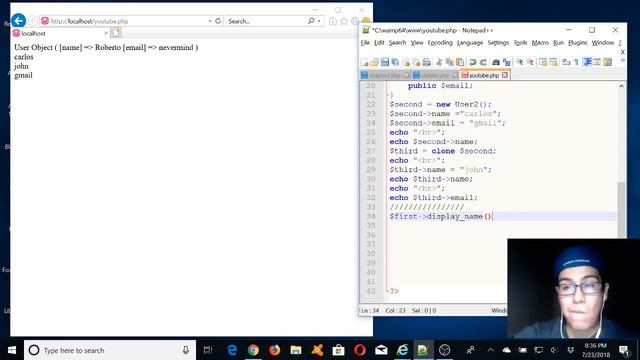This screenshot has height=360, width=640.
Task: Click the Windows Start button
Action: coord(12,350)
